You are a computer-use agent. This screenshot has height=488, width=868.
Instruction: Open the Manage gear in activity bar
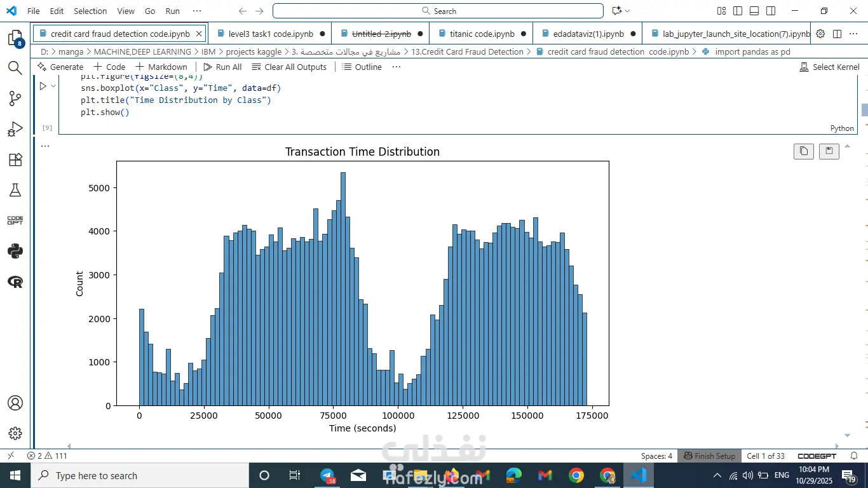pyautogui.click(x=15, y=433)
